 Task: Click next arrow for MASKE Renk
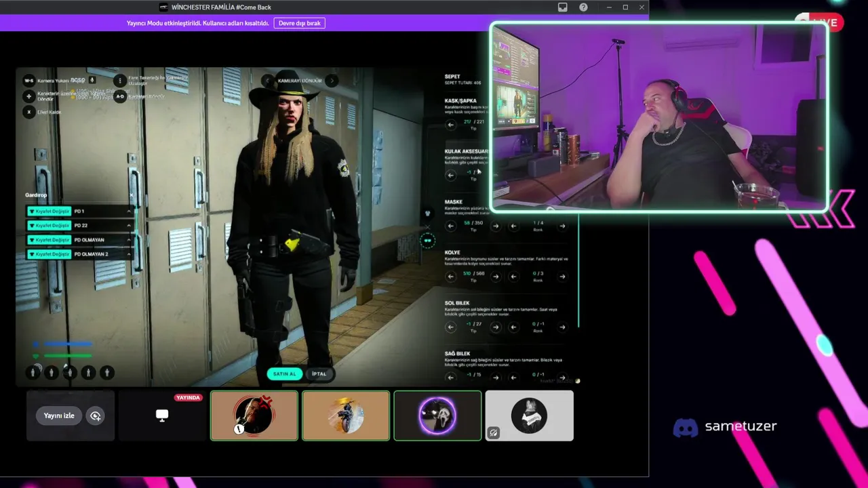(x=562, y=226)
